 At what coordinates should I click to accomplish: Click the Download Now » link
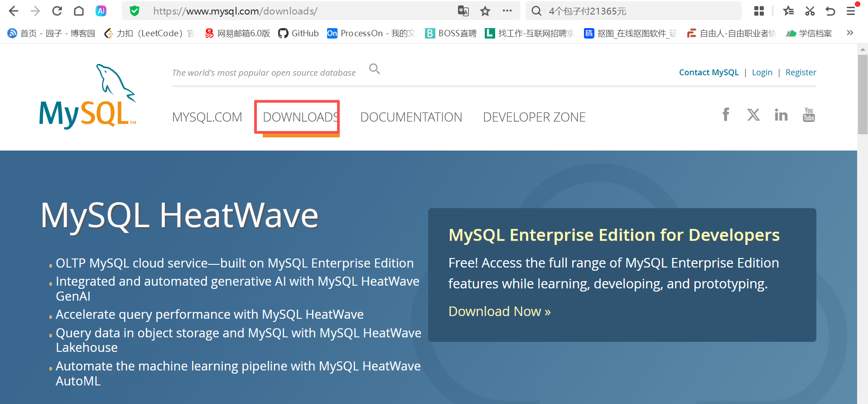[500, 312]
